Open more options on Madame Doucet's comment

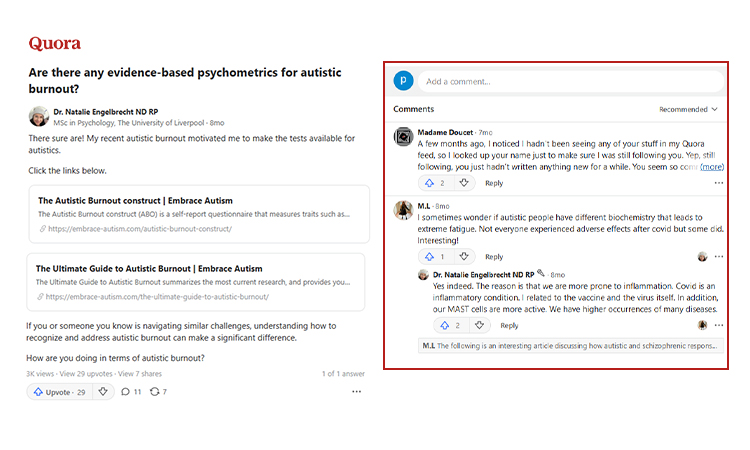click(x=719, y=183)
